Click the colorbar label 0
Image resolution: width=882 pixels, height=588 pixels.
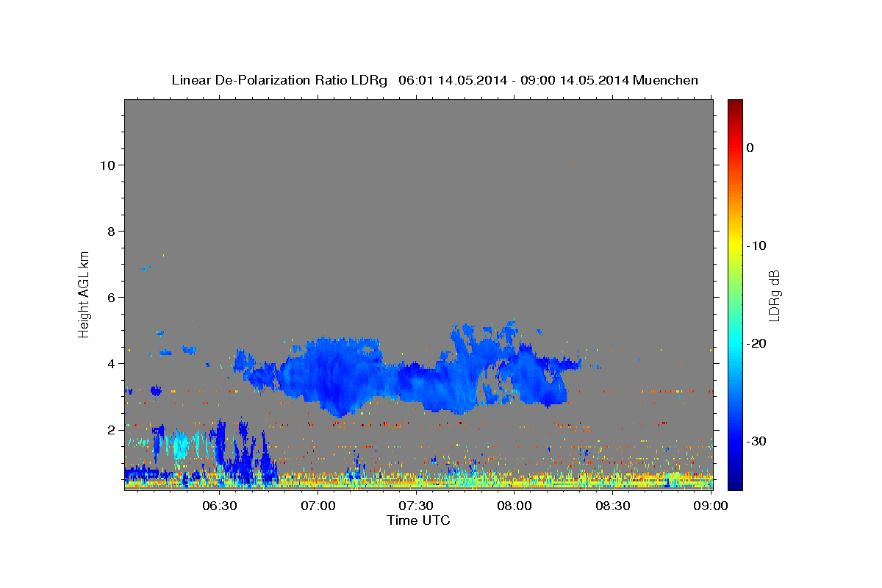(750, 148)
